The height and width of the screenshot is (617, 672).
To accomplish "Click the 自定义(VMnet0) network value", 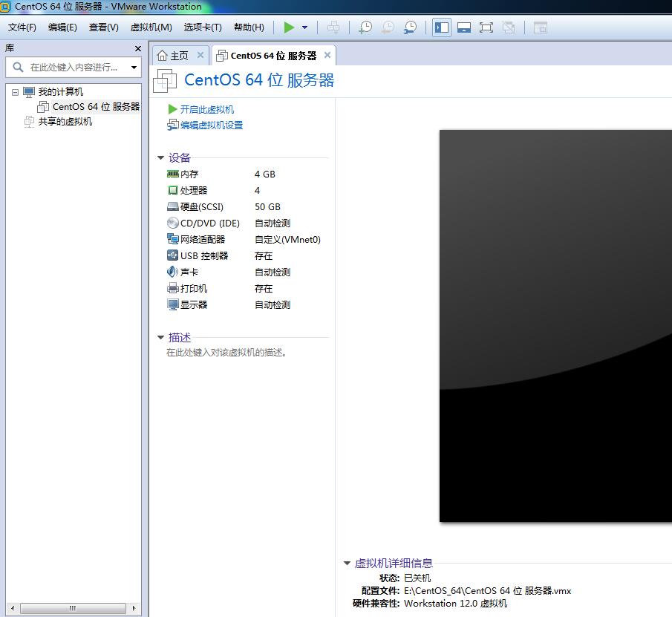I will (x=287, y=240).
